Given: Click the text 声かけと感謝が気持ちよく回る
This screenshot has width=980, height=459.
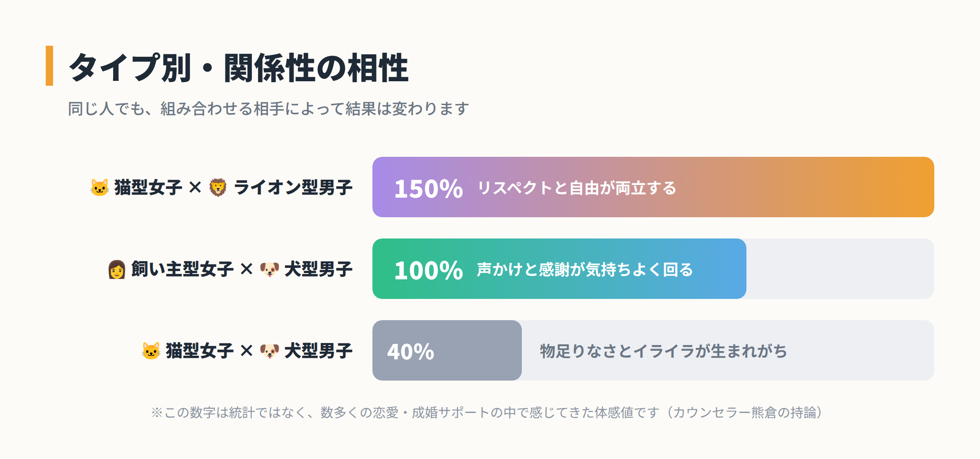Looking at the screenshot, I should point(585,270).
